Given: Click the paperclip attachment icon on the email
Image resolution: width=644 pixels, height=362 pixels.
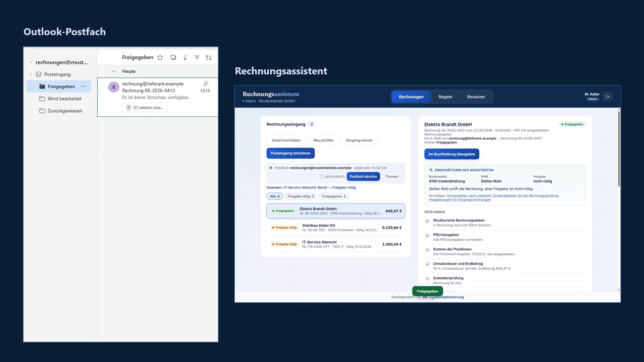Looking at the screenshot, I should 206,83.
